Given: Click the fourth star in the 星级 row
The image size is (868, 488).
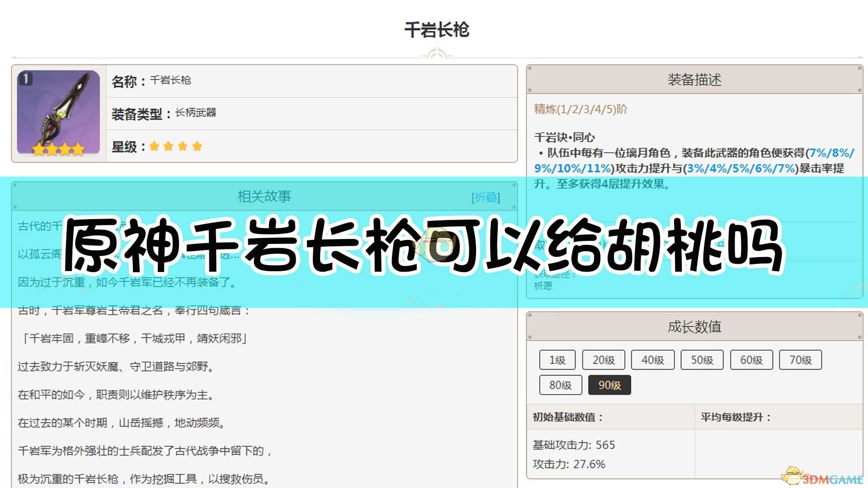Looking at the screenshot, I should (197, 146).
